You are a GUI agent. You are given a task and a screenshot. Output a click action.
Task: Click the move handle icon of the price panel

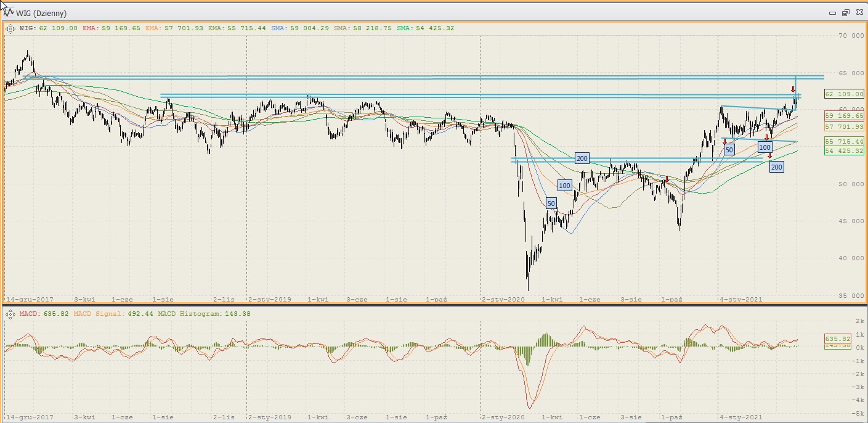point(10,28)
